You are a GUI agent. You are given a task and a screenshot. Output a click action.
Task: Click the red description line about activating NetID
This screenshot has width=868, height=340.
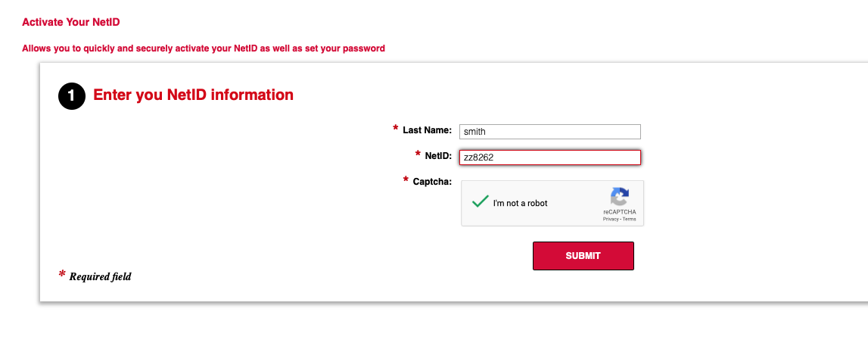[204, 48]
